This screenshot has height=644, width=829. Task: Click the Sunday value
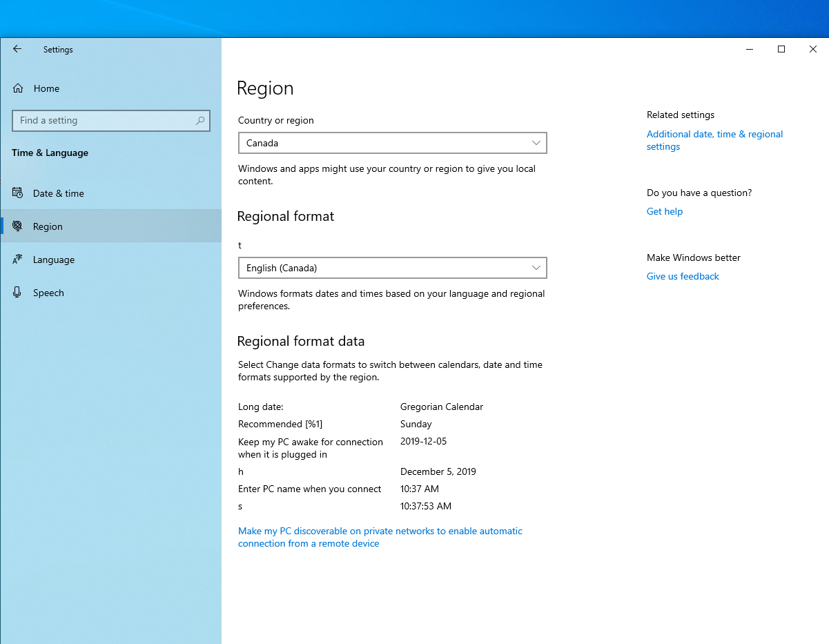click(x=416, y=424)
